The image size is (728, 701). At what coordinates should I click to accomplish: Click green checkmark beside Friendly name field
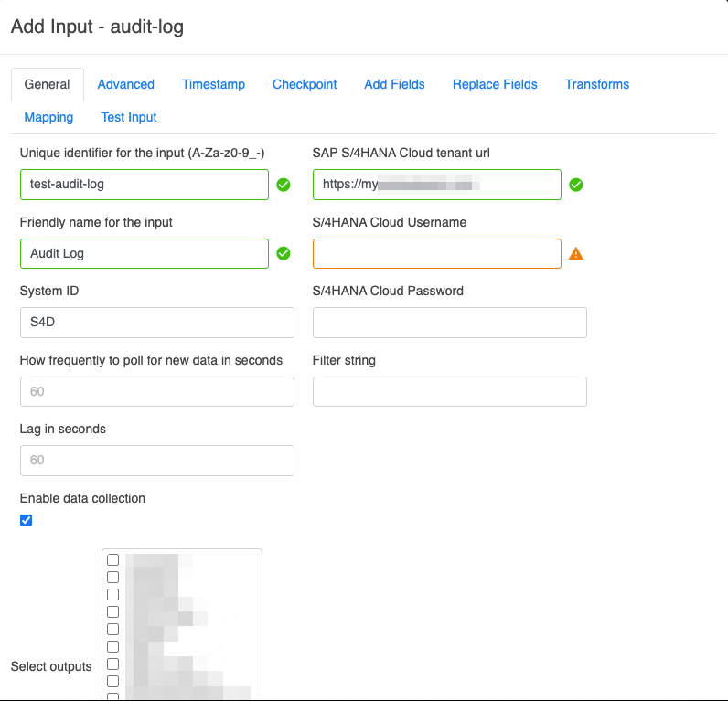coord(284,253)
